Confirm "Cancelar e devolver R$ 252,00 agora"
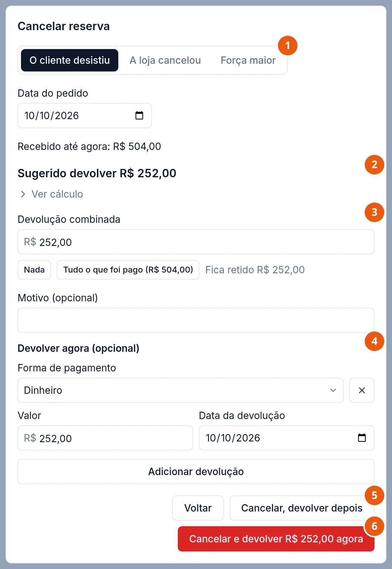Image resolution: width=392 pixels, height=569 pixels. coord(276,539)
